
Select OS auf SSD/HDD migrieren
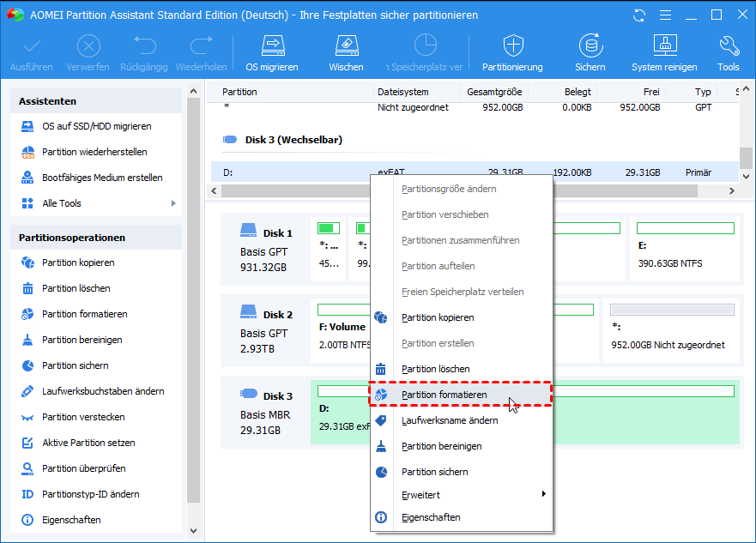[x=96, y=126]
